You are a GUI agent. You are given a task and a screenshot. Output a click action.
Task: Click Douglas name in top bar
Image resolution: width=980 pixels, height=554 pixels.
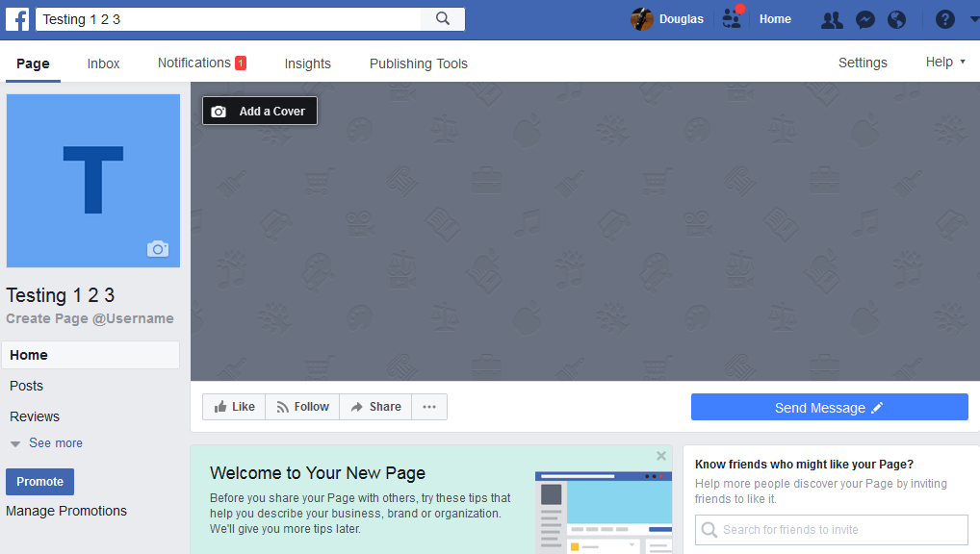click(682, 19)
